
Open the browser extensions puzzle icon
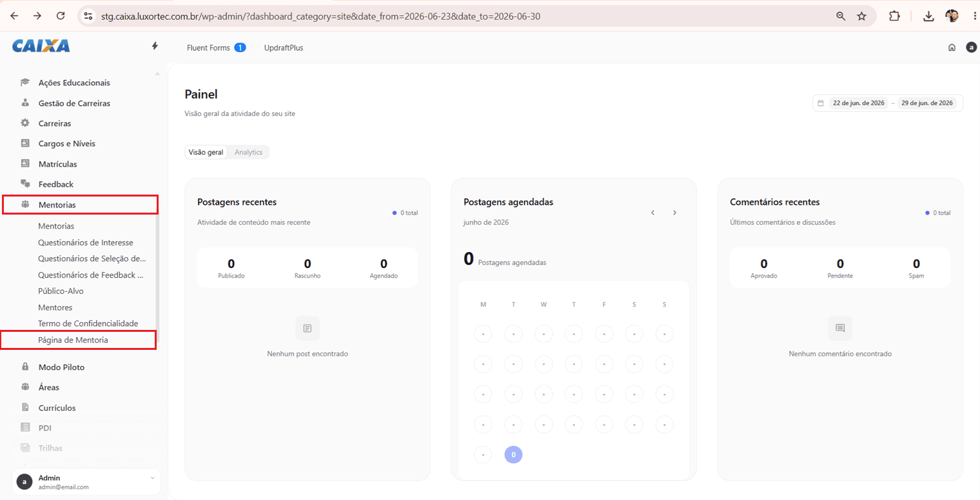point(894,16)
